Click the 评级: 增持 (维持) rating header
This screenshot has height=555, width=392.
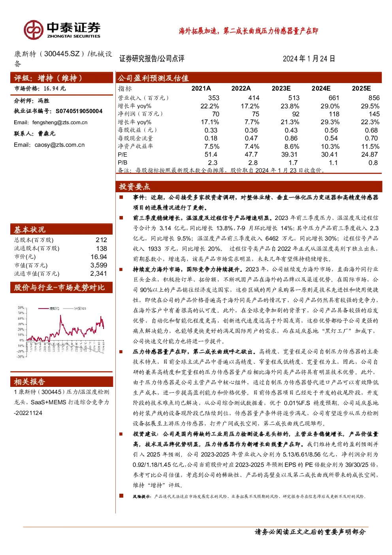point(62,78)
